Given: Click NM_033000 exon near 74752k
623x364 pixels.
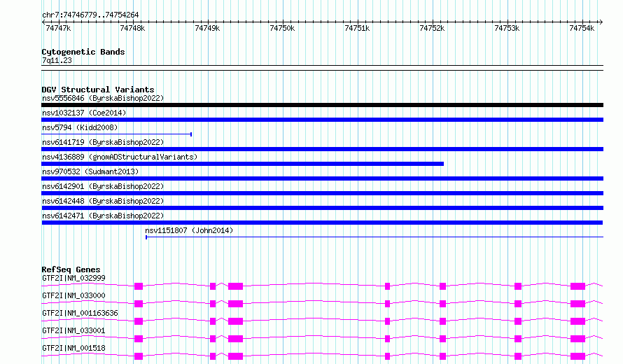Looking at the screenshot, I should tap(442, 304).
